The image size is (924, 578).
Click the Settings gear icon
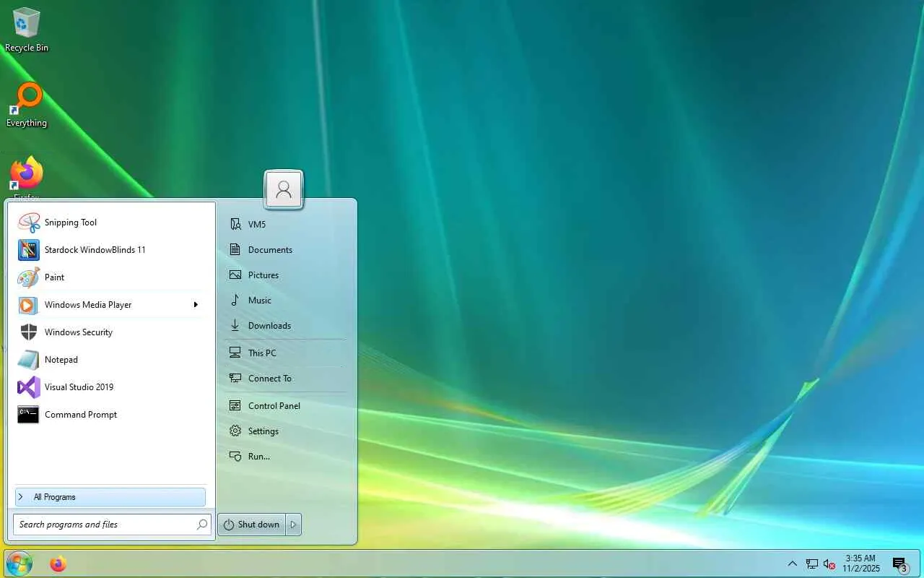235,431
